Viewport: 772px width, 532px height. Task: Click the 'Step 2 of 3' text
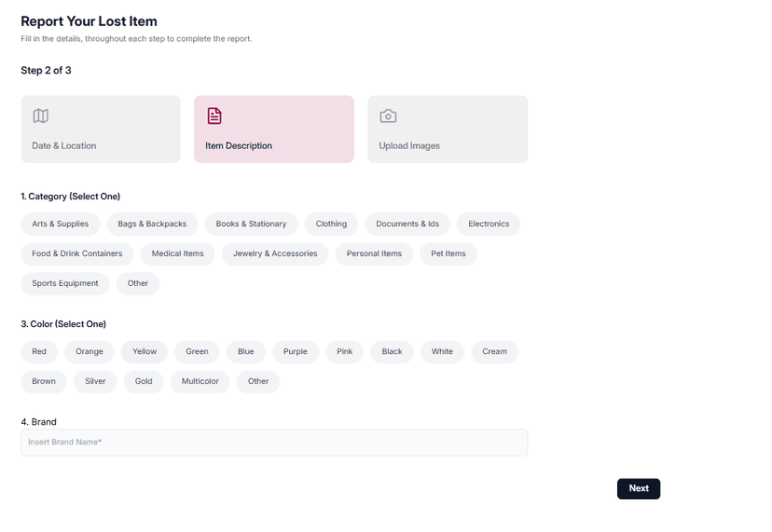point(46,71)
